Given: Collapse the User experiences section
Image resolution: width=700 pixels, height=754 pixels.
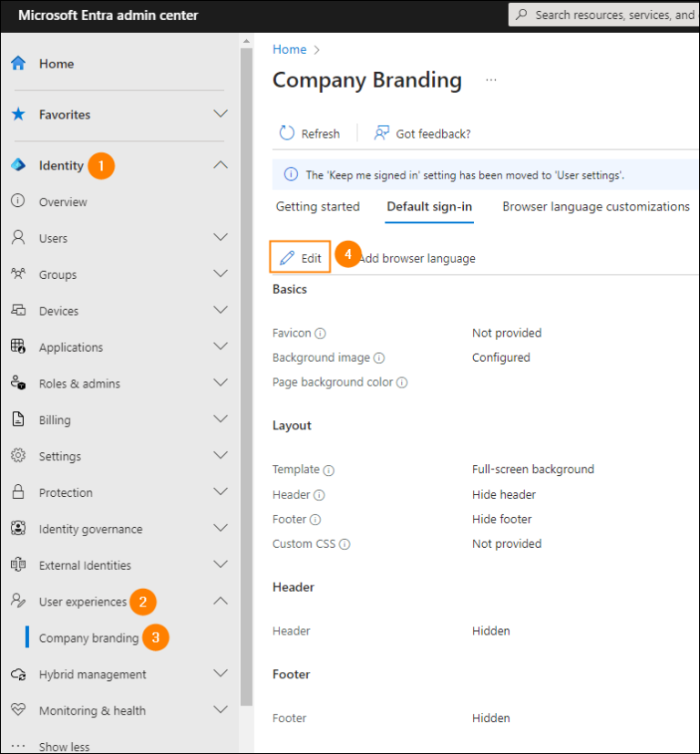Looking at the screenshot, I should coord(219,602).
